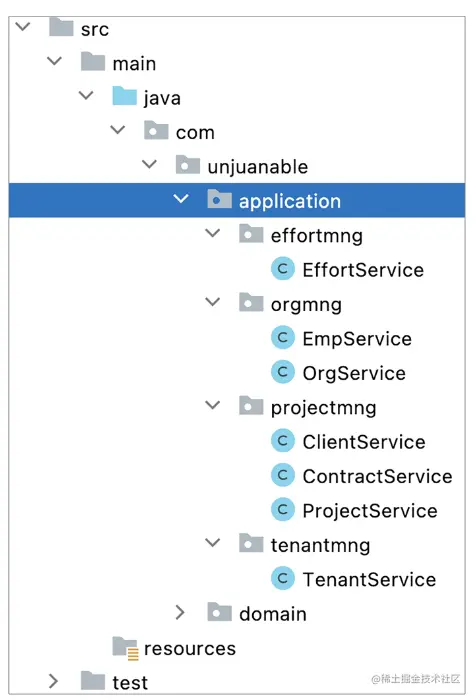The image size is (476, 700).
Task: Select the tenantmng package label
Action: (x=321, y=545)
